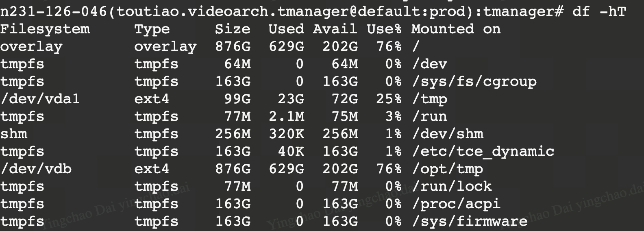Click the /sys/fs/cgroup mount path
644x231 pixels.
coord(474,81)
